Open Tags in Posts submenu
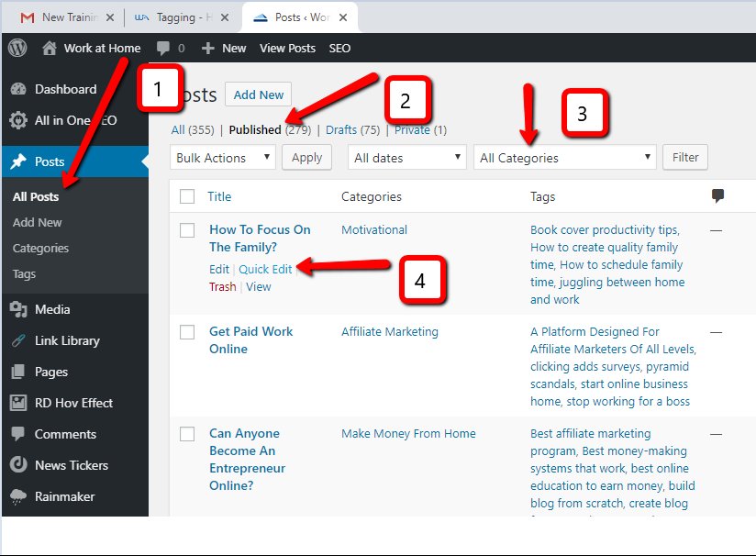Image resolution: width=756 pixels, height=556 pixels. tap(24, 274)
